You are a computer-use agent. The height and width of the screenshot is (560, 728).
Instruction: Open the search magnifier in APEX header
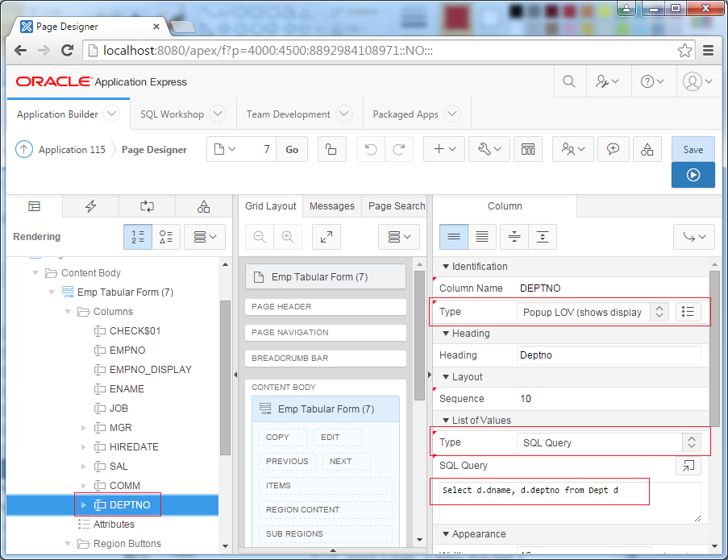tap(569, 81)
